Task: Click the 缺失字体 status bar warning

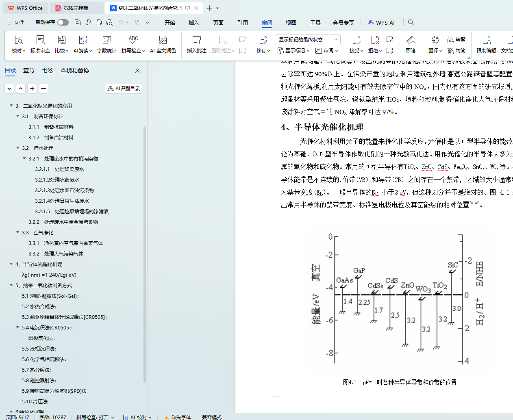Action: 178,417
